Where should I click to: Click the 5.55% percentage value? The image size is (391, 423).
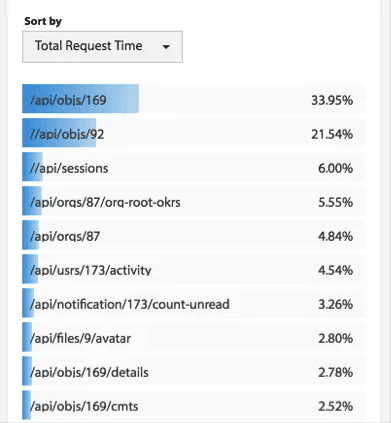(335, 202)
